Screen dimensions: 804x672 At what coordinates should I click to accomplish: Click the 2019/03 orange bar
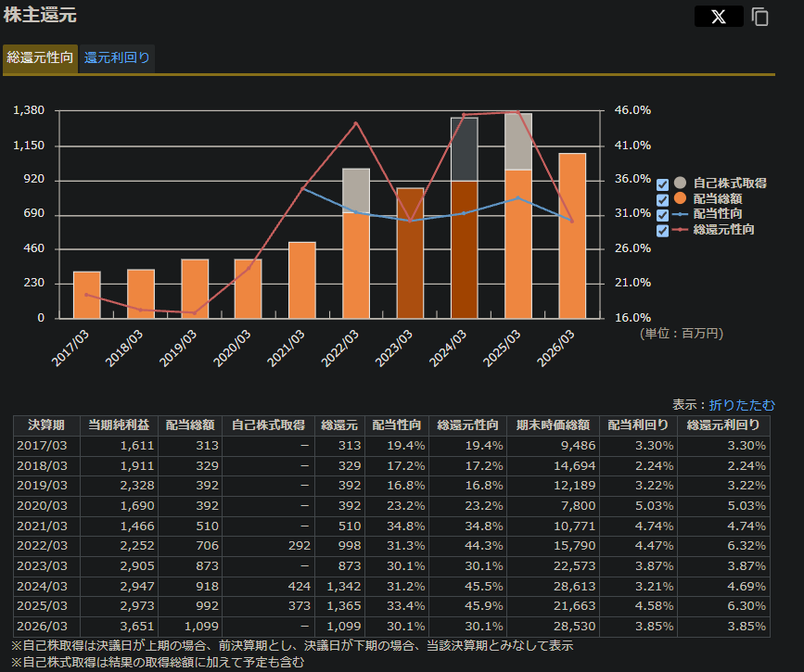pyautogui.click(x=195, y=289)
